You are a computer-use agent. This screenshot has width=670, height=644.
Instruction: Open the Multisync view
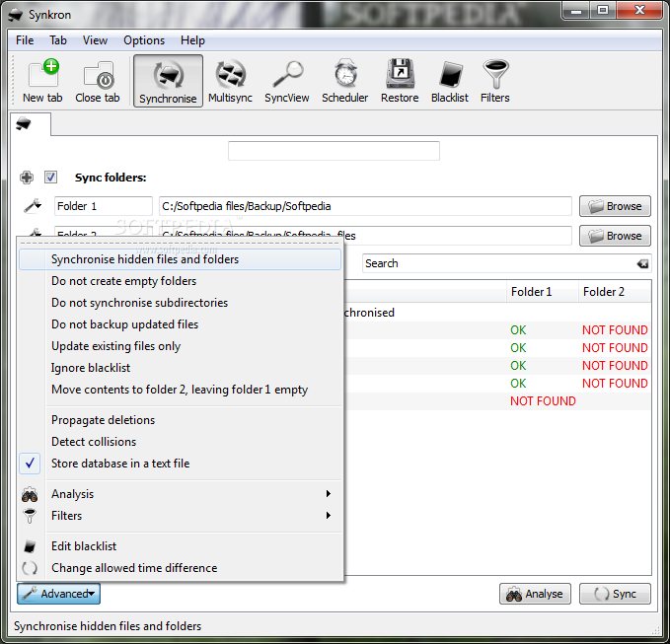click(x=230, y=81)
